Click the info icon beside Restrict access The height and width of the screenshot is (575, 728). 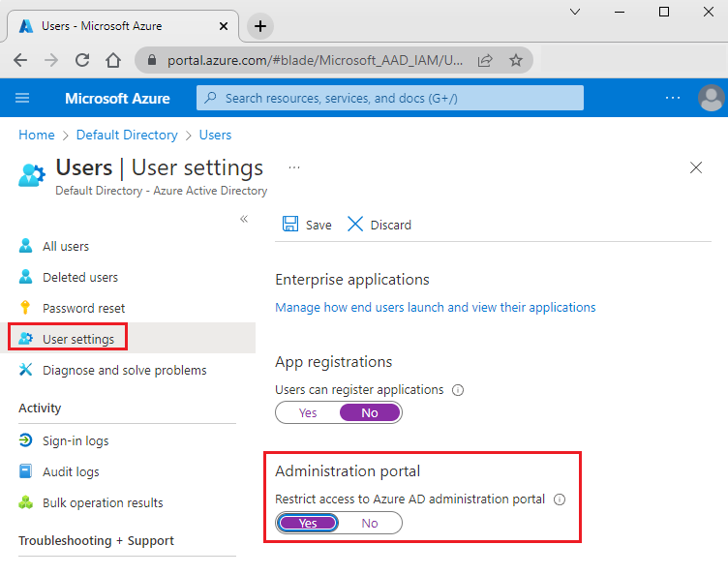pos(560,499)
